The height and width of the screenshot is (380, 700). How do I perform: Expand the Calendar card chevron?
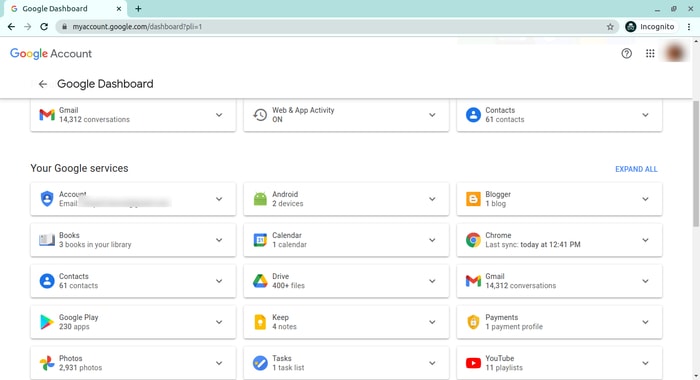coord(432,240)
